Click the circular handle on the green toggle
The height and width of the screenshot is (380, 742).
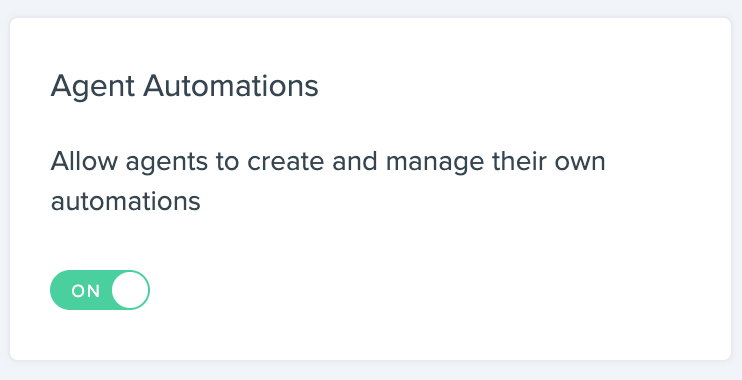point(130,290)
